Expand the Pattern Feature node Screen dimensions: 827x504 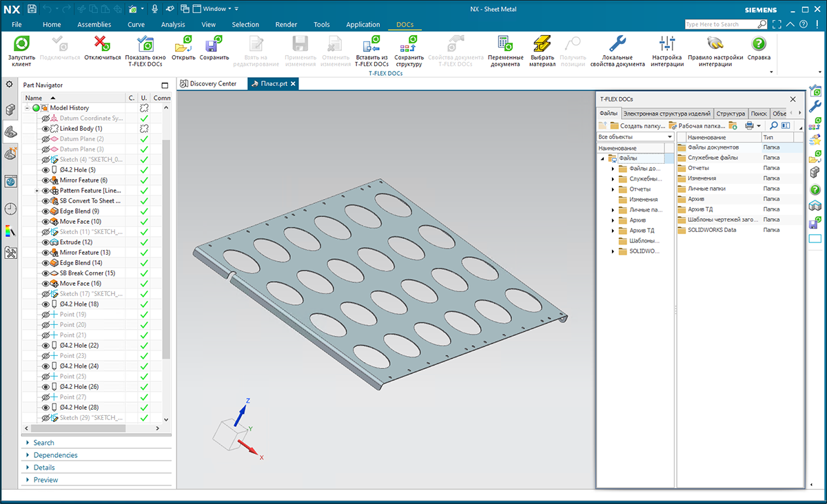coord(37,191)
